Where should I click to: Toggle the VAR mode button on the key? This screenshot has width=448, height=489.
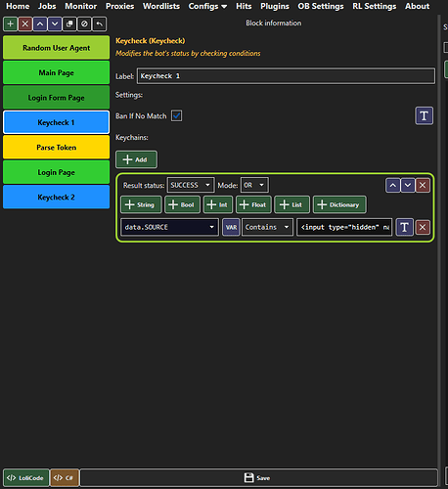[x=231, y=227]
